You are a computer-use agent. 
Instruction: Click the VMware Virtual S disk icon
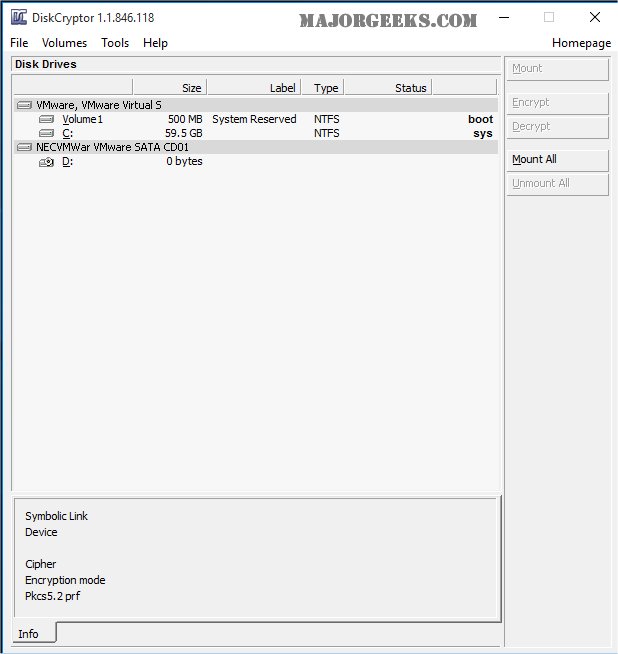click(x=24, y=105)
